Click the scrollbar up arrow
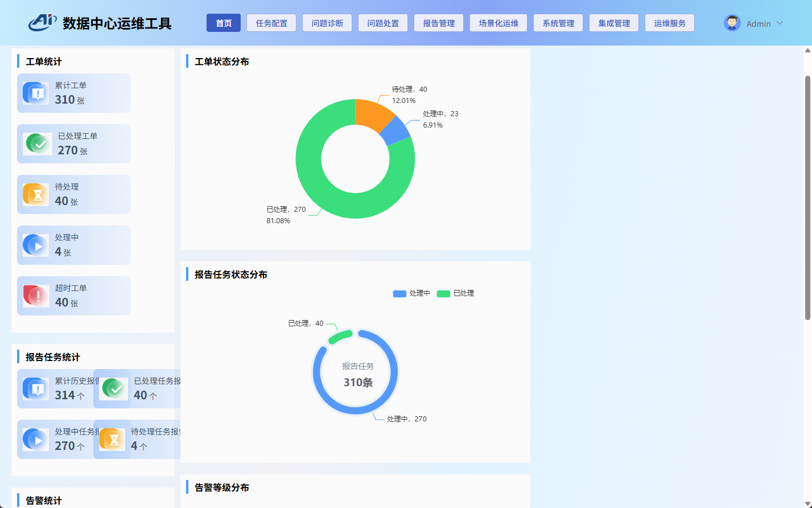 coord(807,51)
